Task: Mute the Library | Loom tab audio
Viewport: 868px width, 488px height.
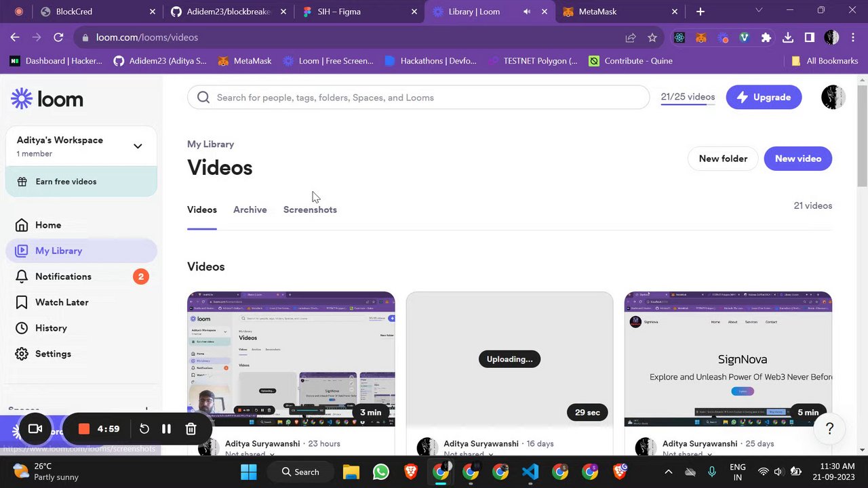Action: coord(528,12)
